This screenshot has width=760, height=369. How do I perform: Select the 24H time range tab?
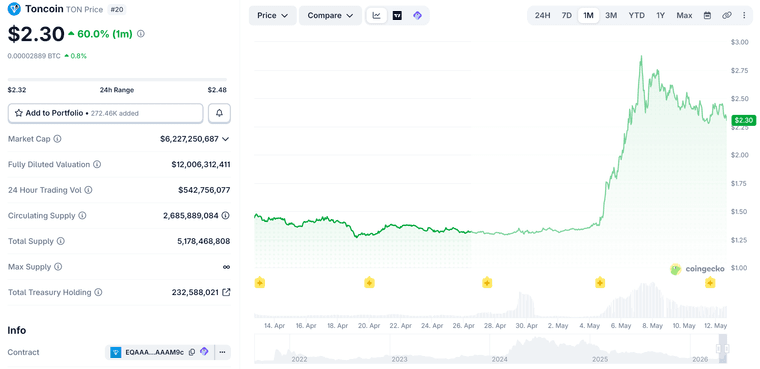[542, 16]
